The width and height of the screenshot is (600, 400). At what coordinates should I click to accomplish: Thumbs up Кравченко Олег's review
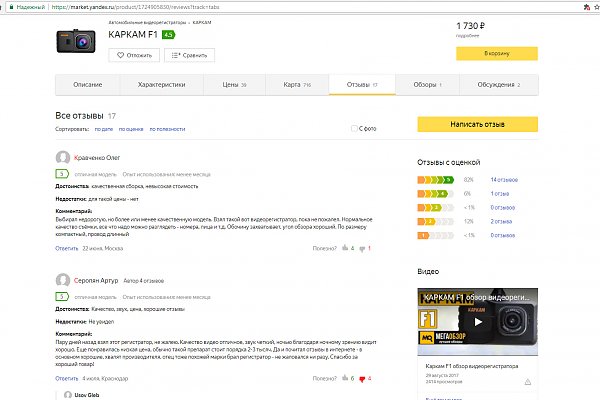coord(342,247)
